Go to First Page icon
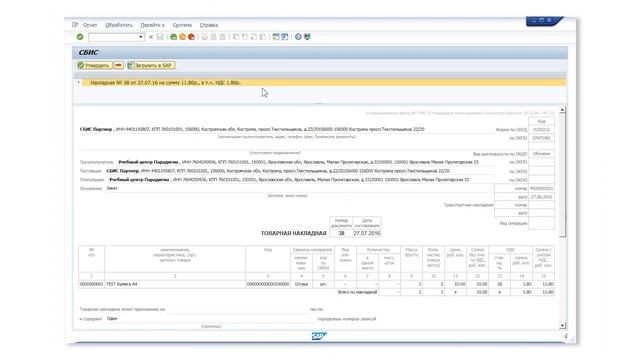 [236, 37]
